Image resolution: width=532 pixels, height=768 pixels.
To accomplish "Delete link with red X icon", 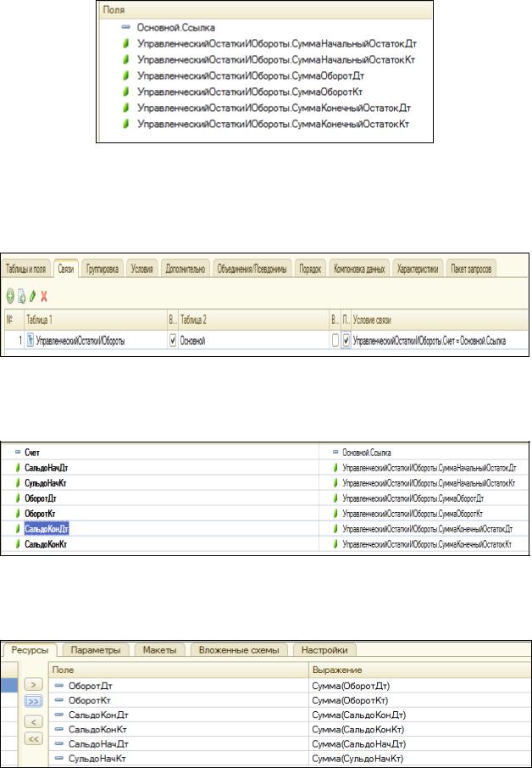I will (x=44, y=296).
